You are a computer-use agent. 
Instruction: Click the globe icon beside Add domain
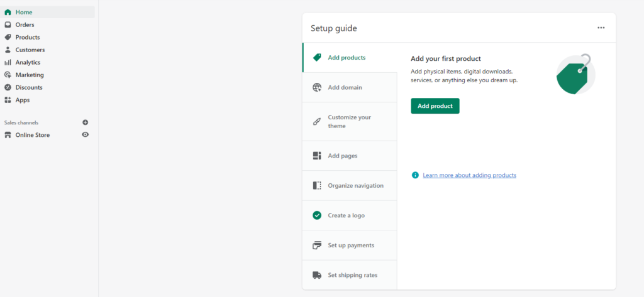pos(317,87)
